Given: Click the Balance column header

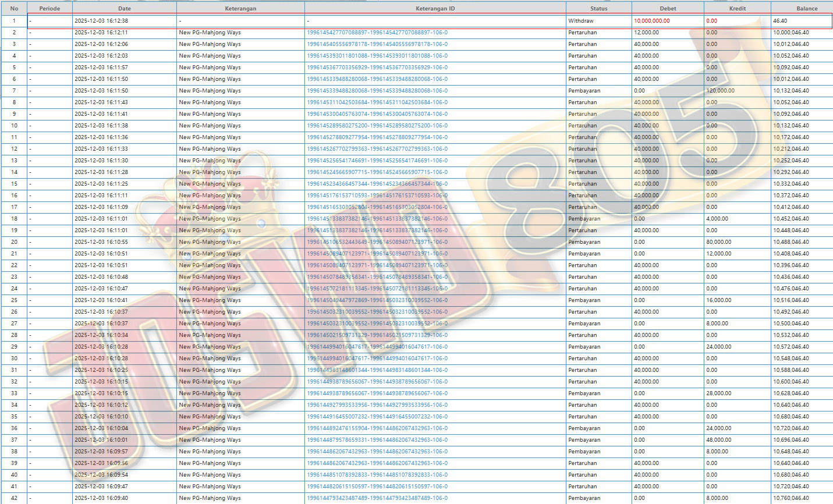Looking at the screenshot, I should coord(806,9).
